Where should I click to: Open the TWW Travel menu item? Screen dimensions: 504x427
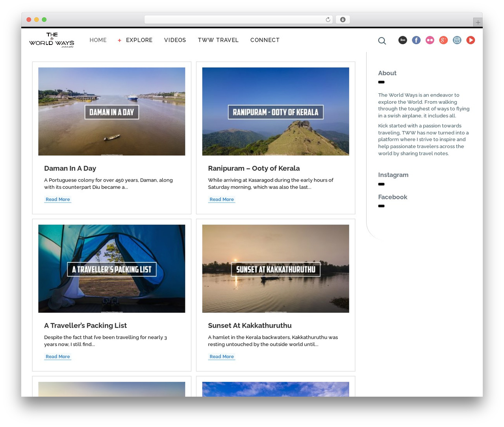point(218,40)
